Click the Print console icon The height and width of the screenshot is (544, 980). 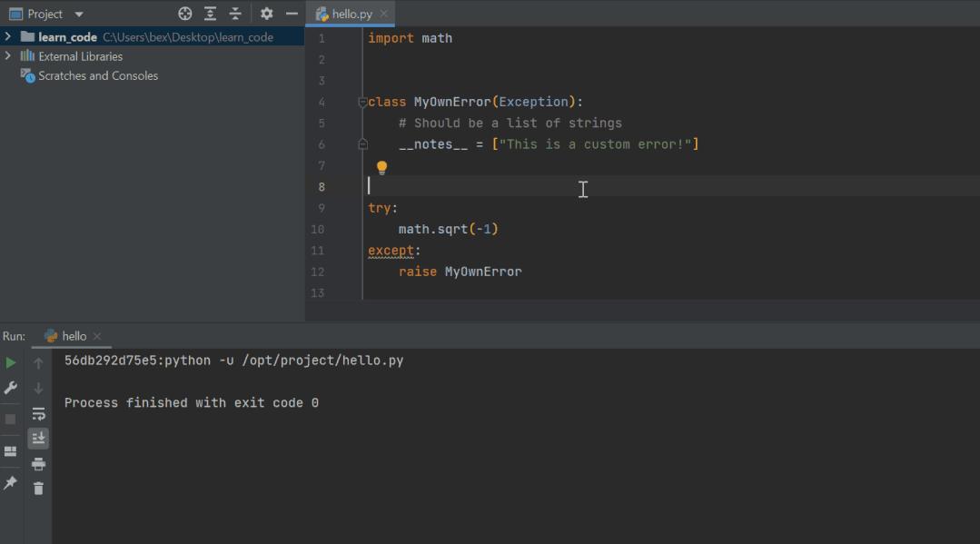coord(37,463)
